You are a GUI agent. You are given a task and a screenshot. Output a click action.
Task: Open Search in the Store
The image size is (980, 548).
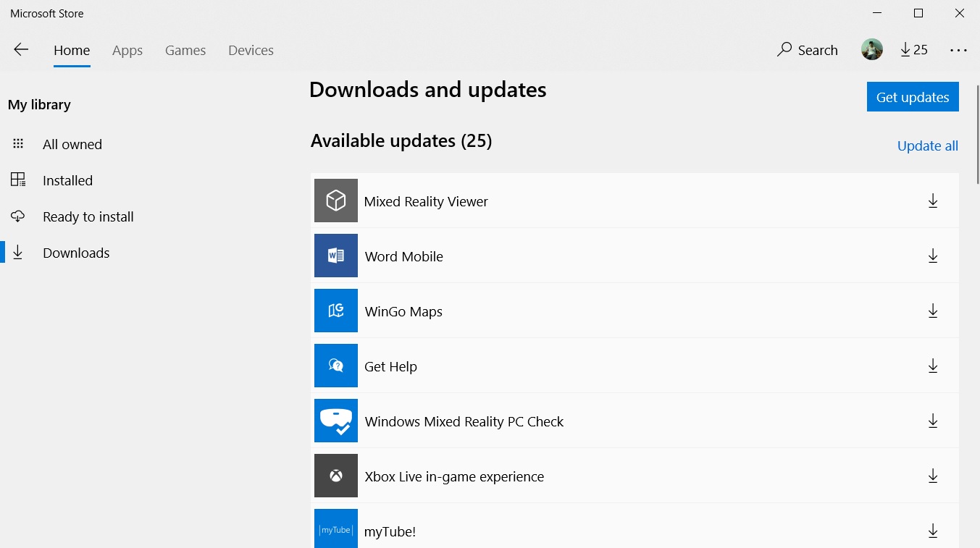click(807, 50)
